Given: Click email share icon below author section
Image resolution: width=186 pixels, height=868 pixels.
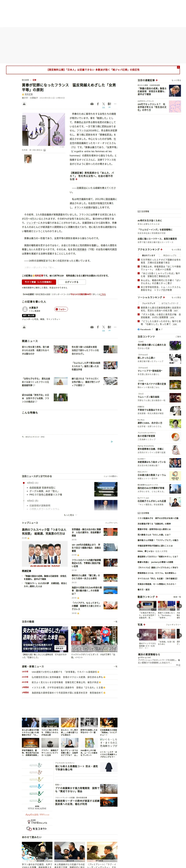Looking at the screenshot, I should (92, 327).
